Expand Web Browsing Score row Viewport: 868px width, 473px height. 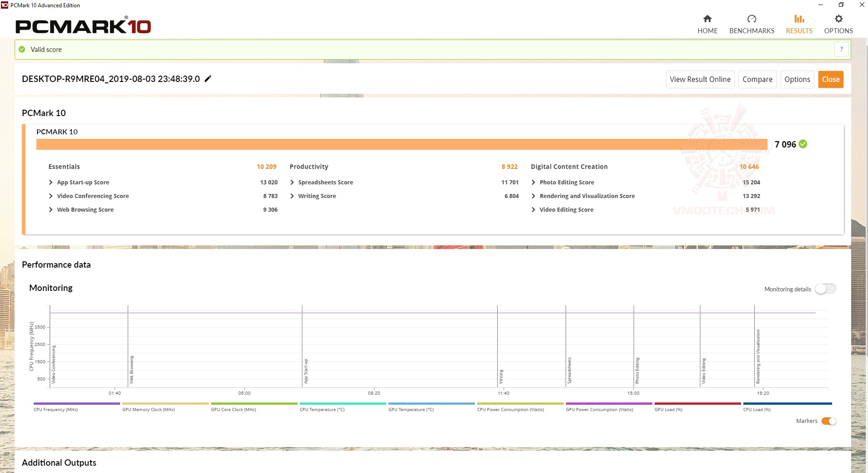50,209
